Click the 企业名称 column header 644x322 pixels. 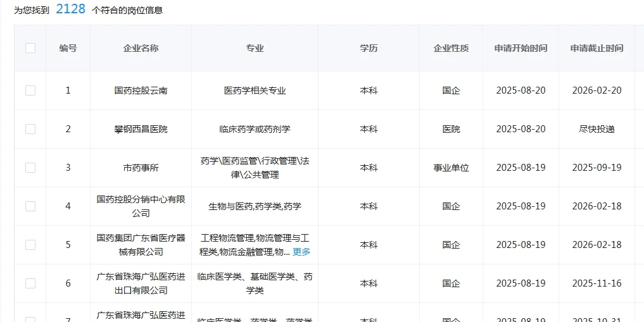pos(141,48)
